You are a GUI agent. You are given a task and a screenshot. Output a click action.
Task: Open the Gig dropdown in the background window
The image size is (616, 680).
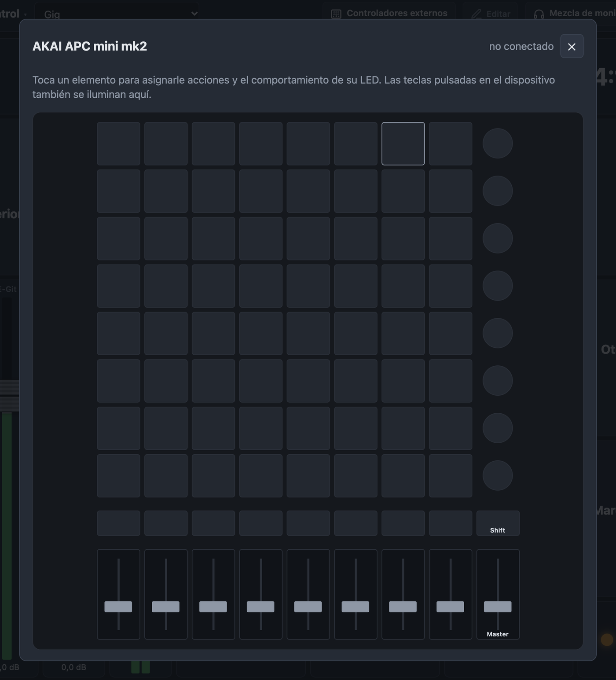pos(117,14)
